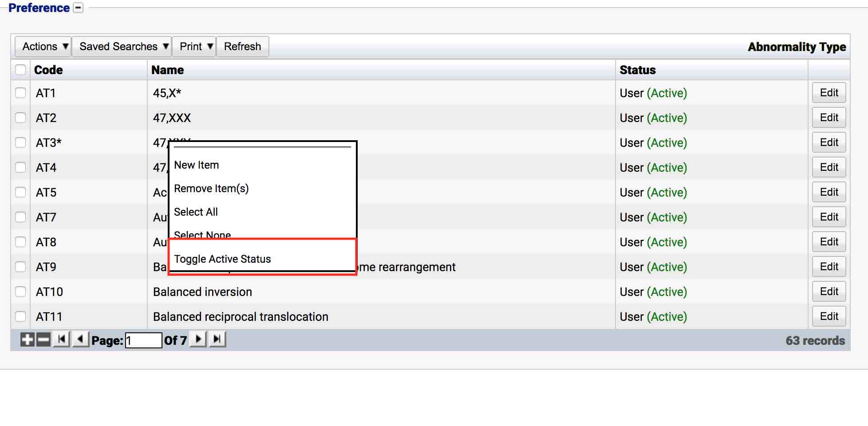The height and width of the screenshot is (426, 868).
Task: Edit the AT2 record
Action: click(x=829, y=118)
